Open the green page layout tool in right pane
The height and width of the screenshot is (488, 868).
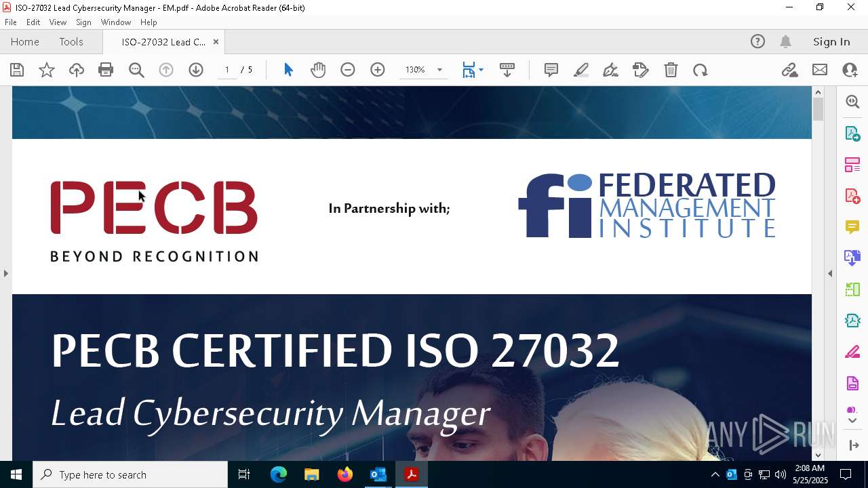tap(852, 289)
